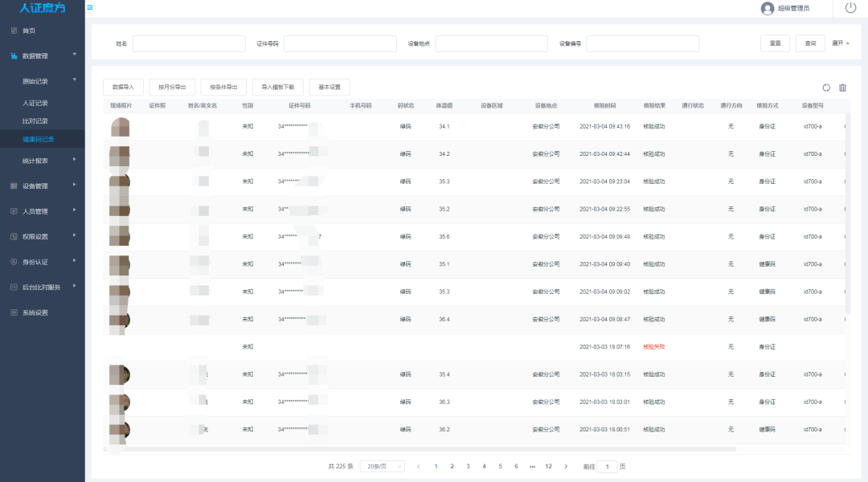Click the horizontal table scrollbar
Viewport: 868px width, 482px height.
418,448
